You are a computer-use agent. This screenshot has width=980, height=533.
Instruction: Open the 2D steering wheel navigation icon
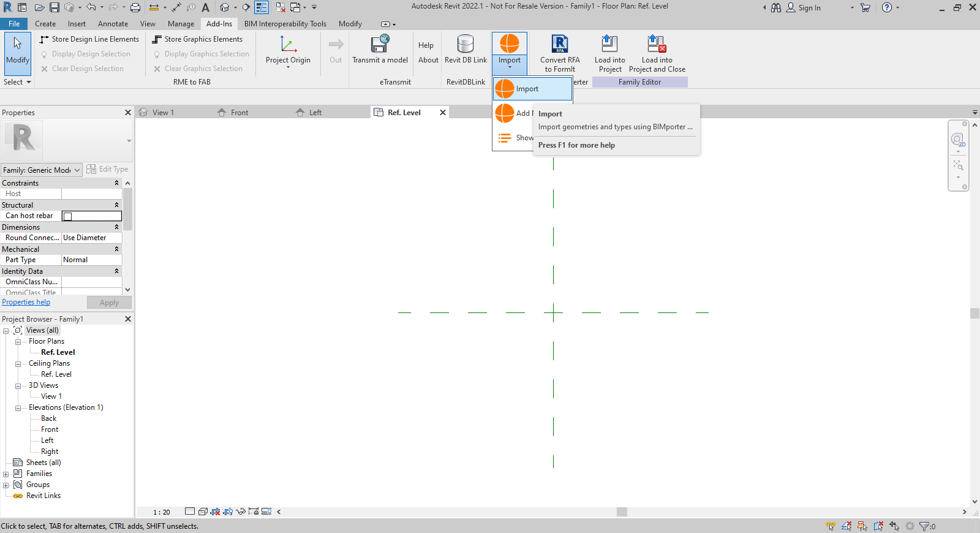[x=958, y=140]
